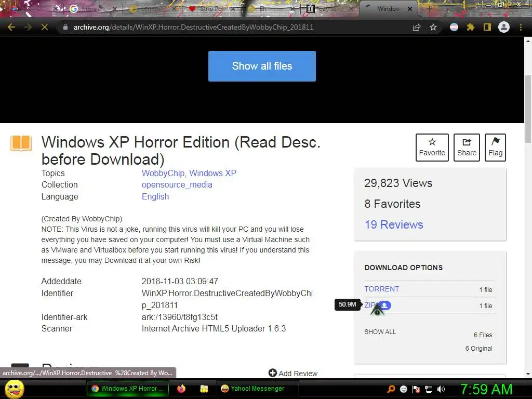Image resolution: width=532 pixels, height=399 pixels.
Task: Bookmark this page with the star icon
Action: coord(433,27)
